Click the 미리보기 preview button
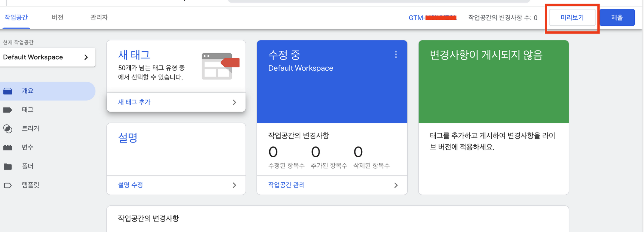The image size is (644, 232). coord(572,17)
